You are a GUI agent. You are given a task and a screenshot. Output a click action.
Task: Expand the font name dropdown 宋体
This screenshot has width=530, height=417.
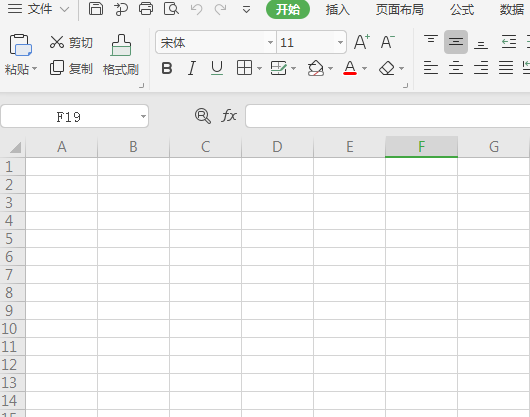[270, 43]
